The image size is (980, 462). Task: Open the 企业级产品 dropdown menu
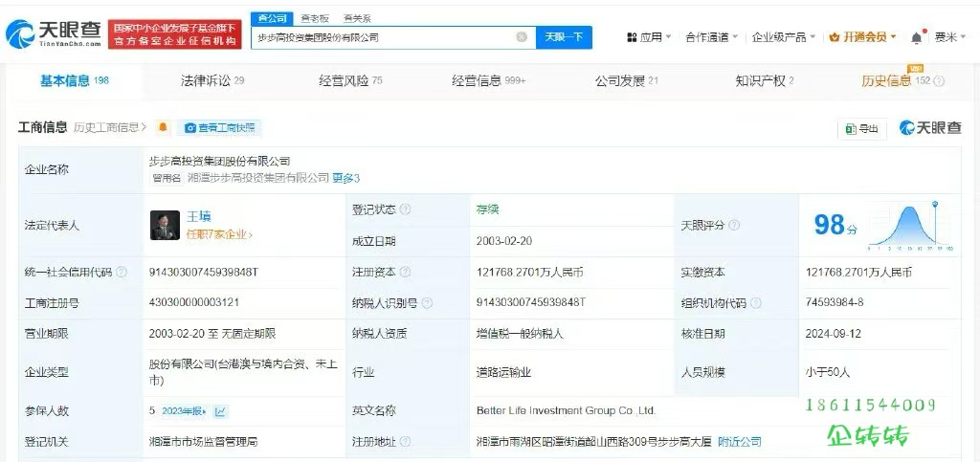(x=784, y=37)
